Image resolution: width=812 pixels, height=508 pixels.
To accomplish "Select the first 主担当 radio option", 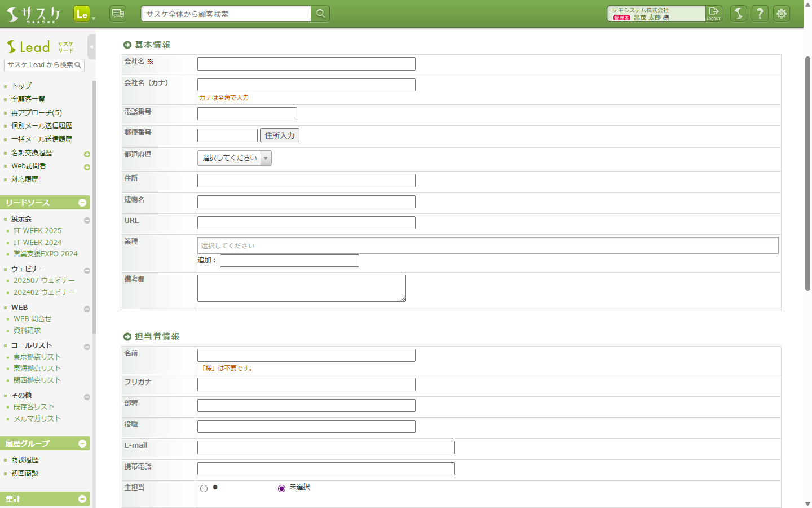I will coord(204,488).
